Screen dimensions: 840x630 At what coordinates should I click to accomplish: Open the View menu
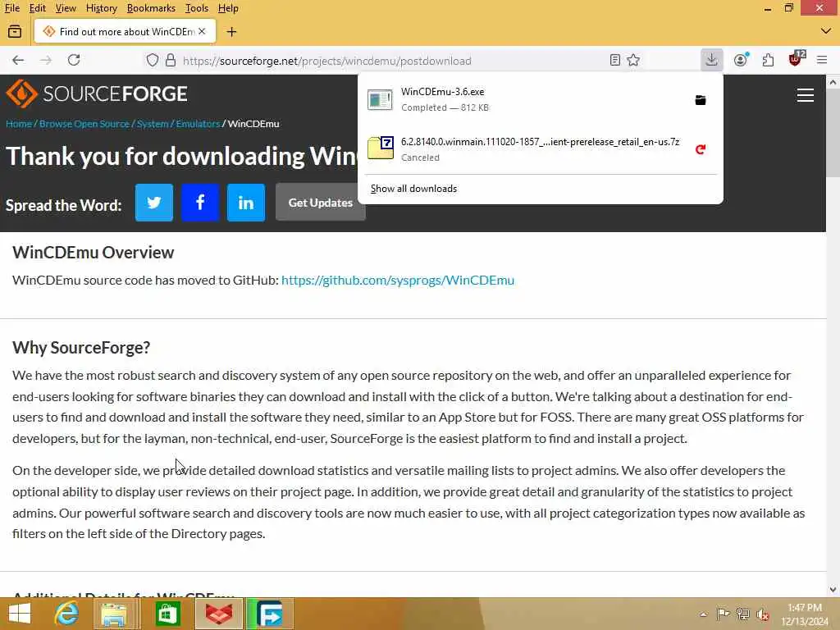66,8
